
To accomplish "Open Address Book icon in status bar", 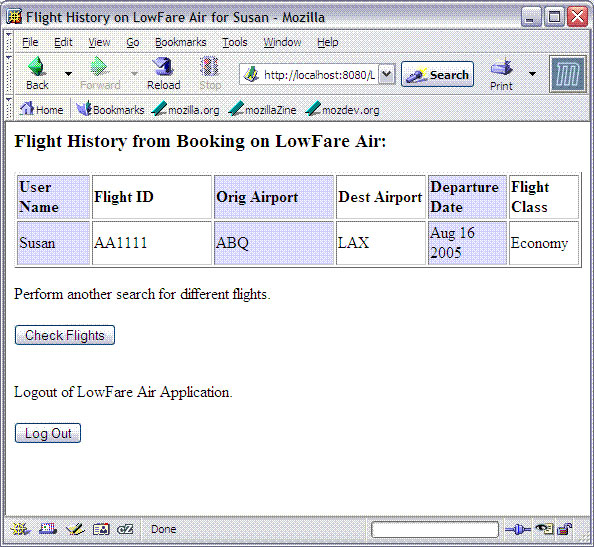I will [x=101, y=529].
